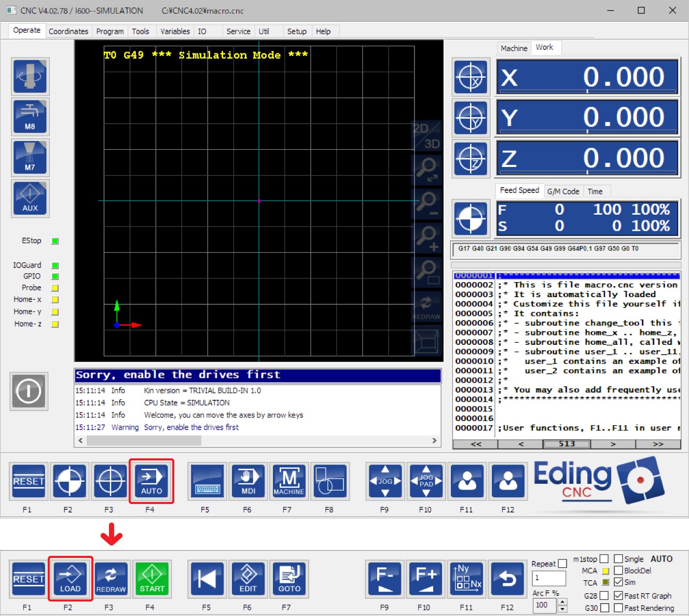Toggle Fast RT Graph checkbox
The image size is (689, 616).
(x=618, y=596)
